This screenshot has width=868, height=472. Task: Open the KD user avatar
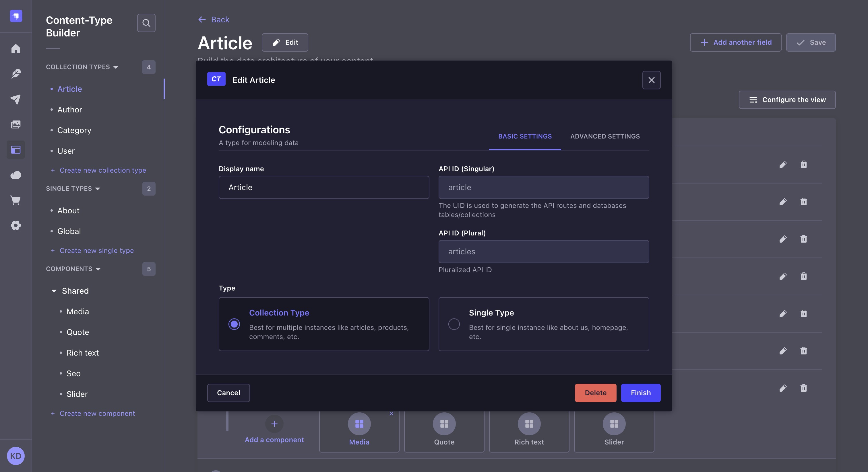click(16, 456)
